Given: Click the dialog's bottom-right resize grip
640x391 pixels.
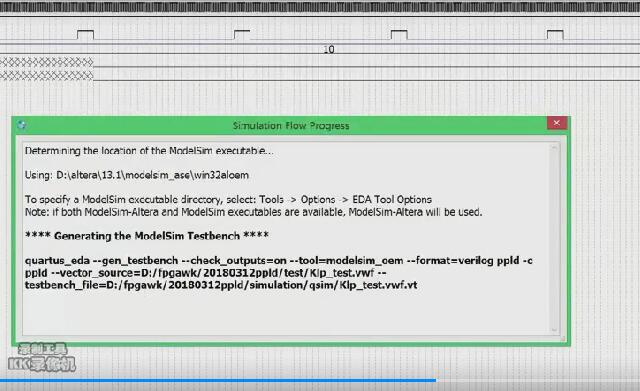Looking at the screenshot, I should pos(563,338).
